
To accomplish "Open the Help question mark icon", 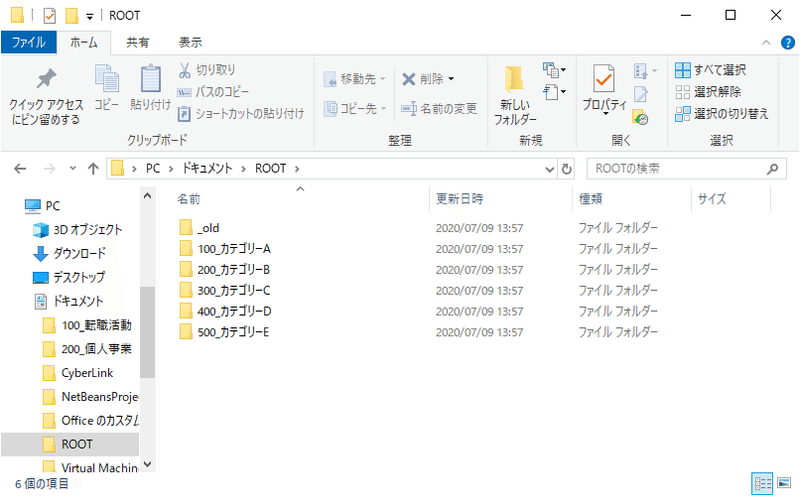I will point(788,43).
